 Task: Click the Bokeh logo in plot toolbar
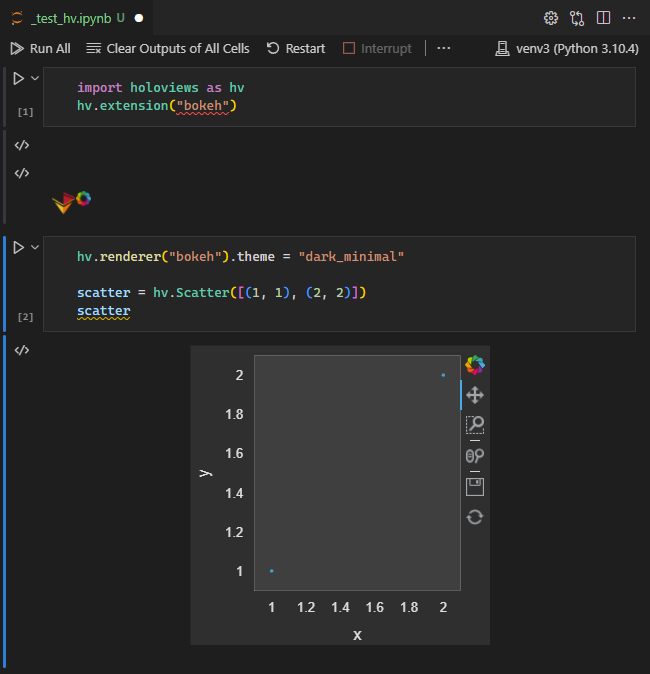[475, 365]
